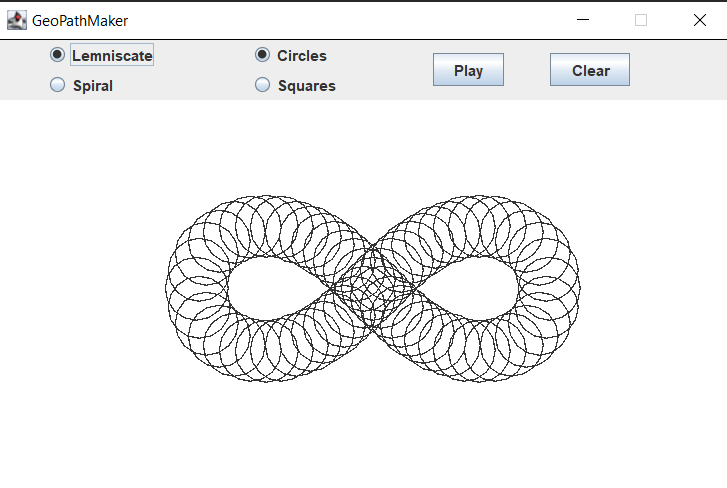Click the "Lemniscate" text label
727x488 pixels.
(x=112, y=56)
